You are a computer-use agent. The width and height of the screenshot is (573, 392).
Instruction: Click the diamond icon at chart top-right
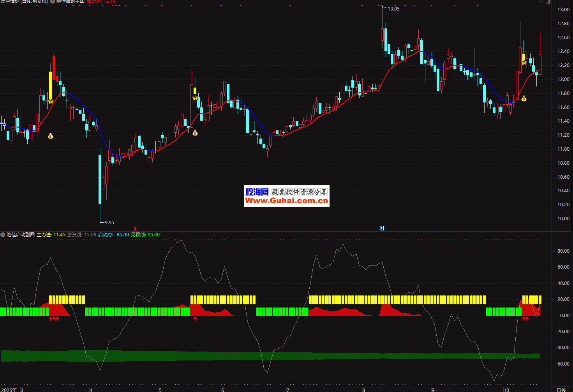[x=541, y=2]
